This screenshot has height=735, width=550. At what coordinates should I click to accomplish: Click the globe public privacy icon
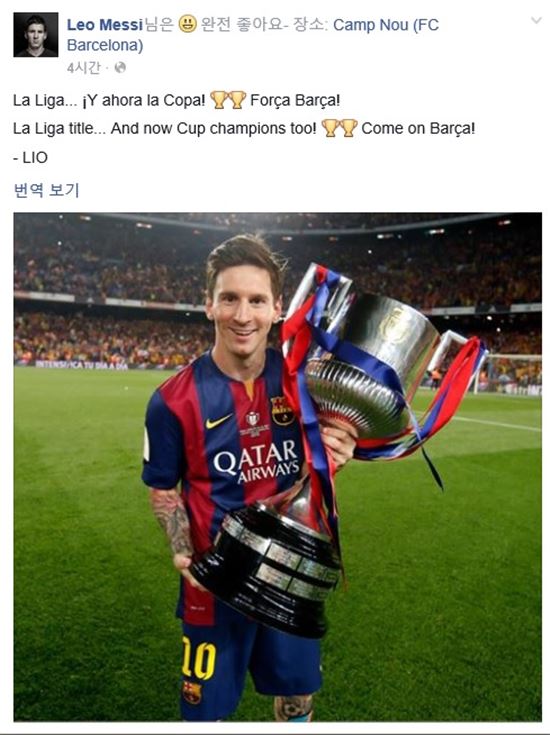[120, 68]
